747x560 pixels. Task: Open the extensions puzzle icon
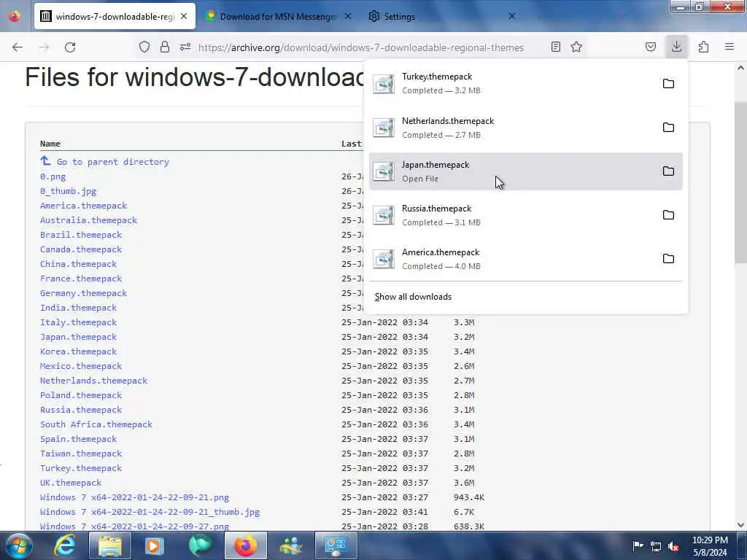point(703,47)
